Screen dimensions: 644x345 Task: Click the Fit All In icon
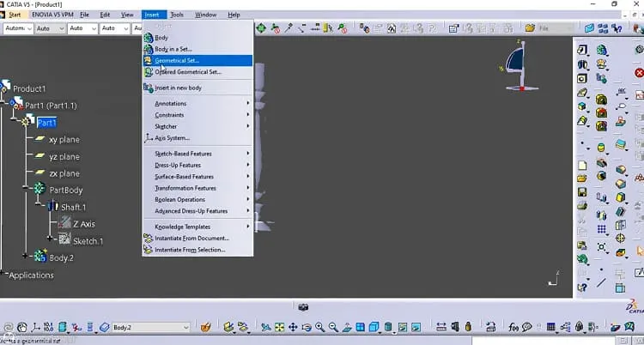pos(279,327)
